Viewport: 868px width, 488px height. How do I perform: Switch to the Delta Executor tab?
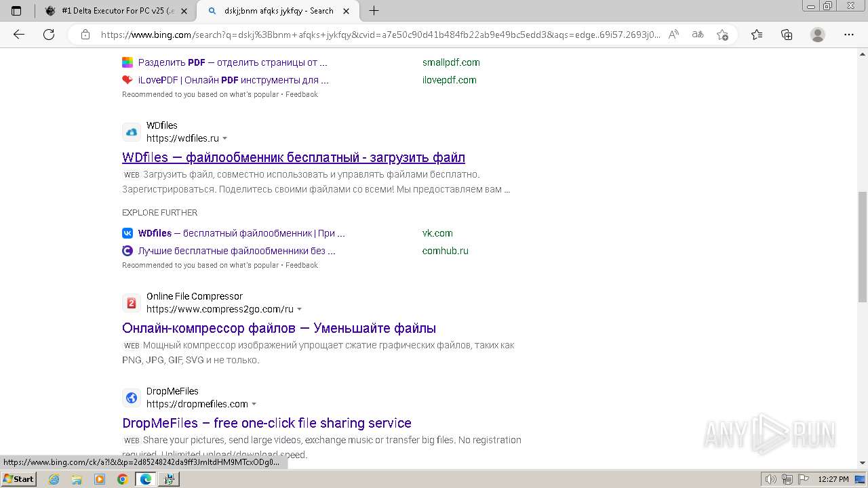[x=115, y=11]
